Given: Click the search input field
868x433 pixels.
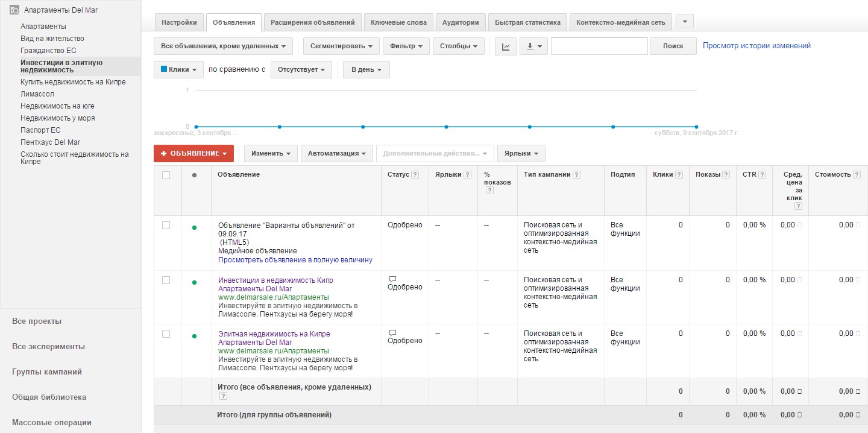Looking at the screenshot, I should tap(599, 46).
